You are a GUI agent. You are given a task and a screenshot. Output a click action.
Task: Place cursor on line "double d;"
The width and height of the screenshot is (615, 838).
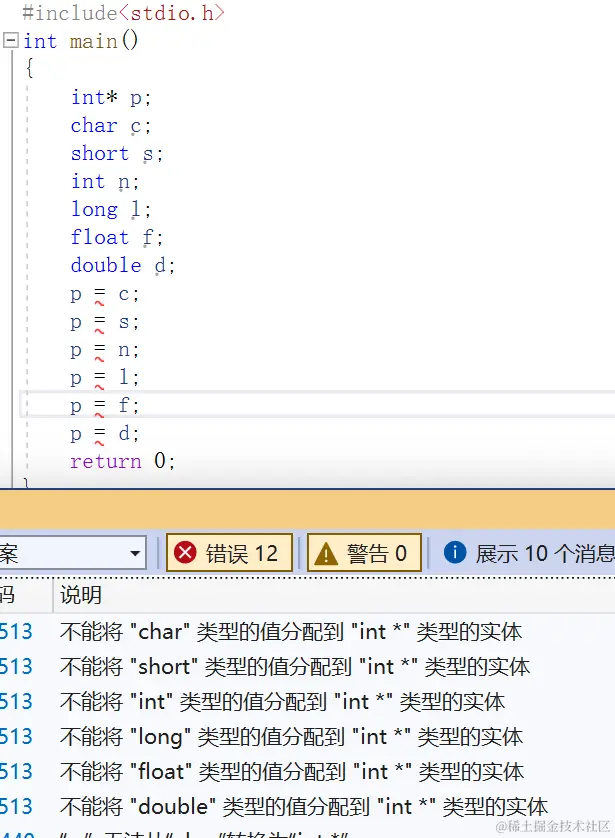(x=123, y=265)
